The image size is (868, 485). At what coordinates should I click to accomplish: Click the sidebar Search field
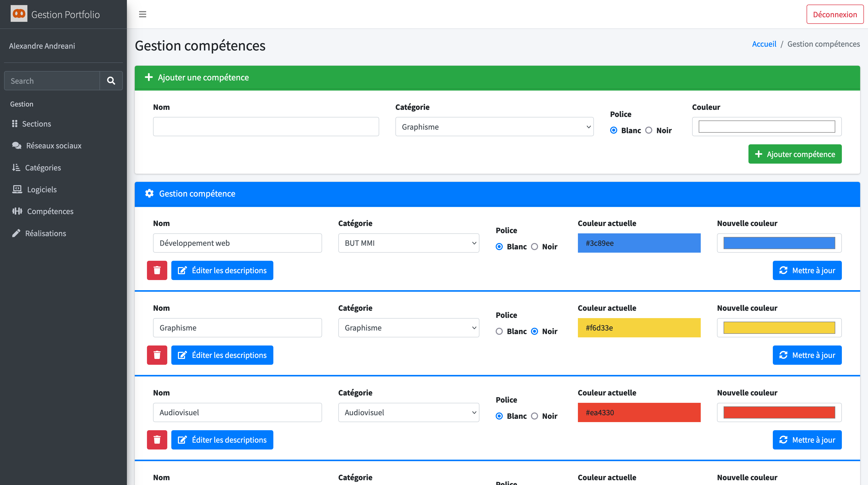click(52, 81)
